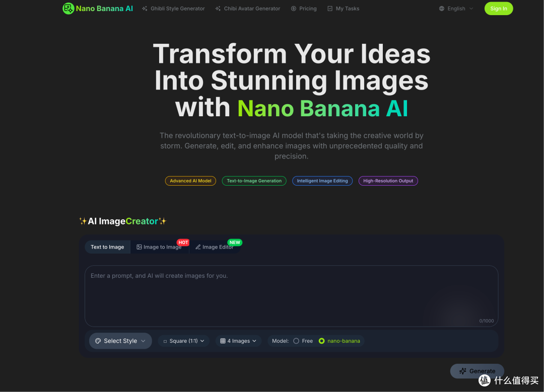This screenshot has width=544, height=392.
Task: Open the English language dropdown
Action: [456, 9]
